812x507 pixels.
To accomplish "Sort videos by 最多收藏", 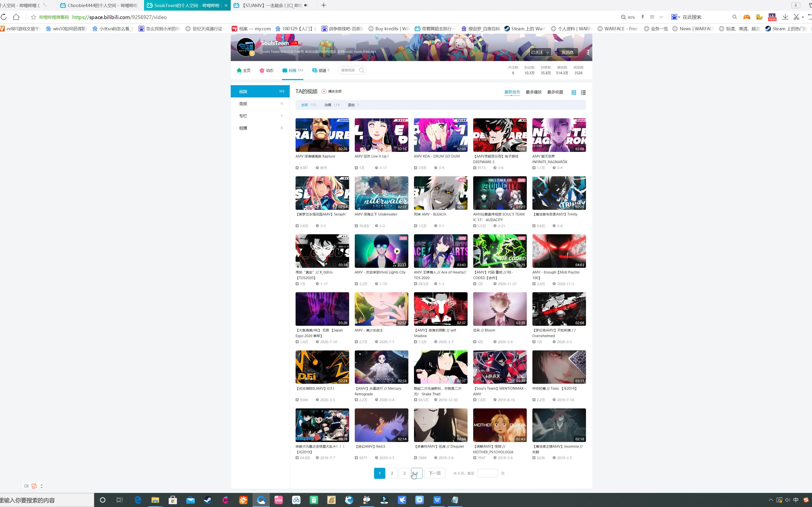I will click(x=555, y=92).
